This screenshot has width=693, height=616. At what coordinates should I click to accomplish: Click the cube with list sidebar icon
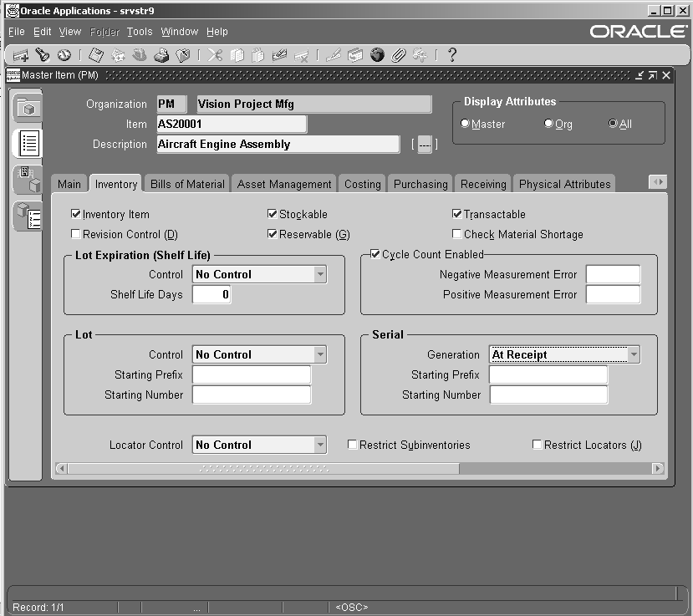(x=28, y=216)
